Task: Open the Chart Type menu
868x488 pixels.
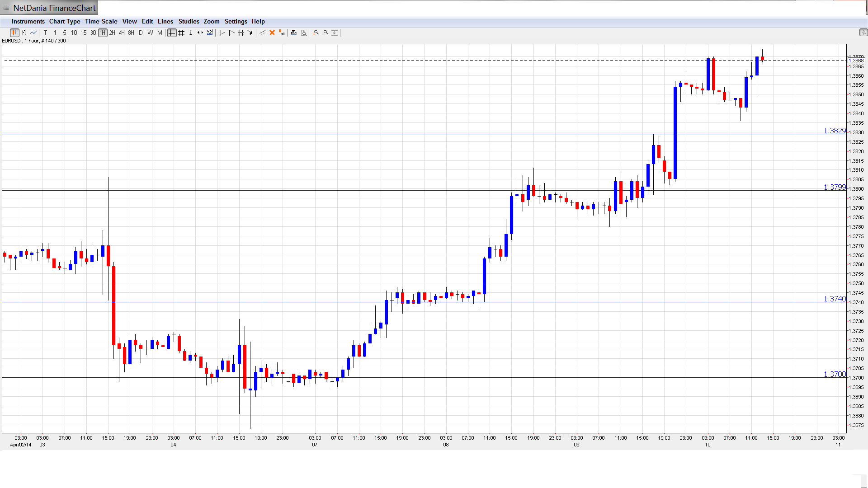Action: [65, 21]
